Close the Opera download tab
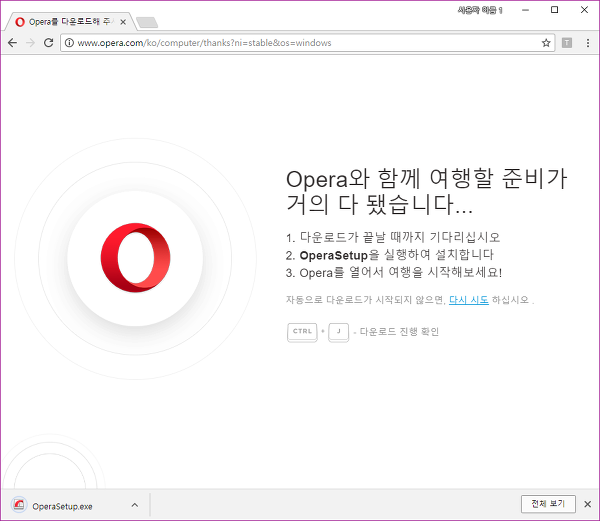Viewport: 600px width, 521px height. pos(123,22)
